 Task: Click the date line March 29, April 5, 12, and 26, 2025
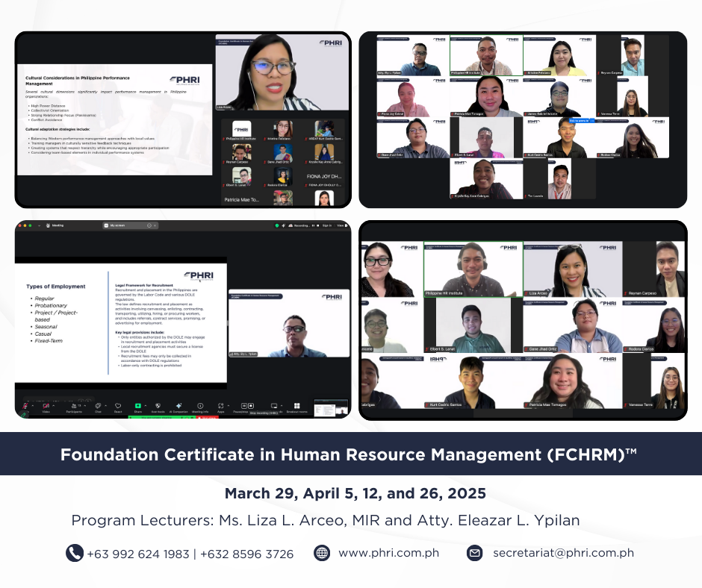[x=355, y=493]
